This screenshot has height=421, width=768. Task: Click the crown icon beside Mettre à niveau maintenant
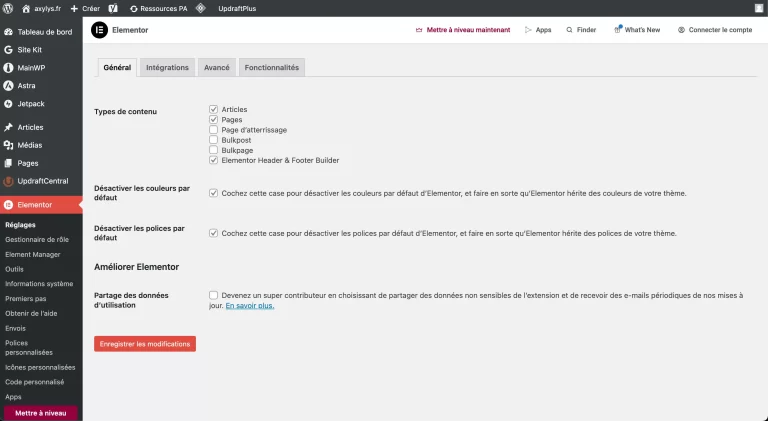(419, 30)
